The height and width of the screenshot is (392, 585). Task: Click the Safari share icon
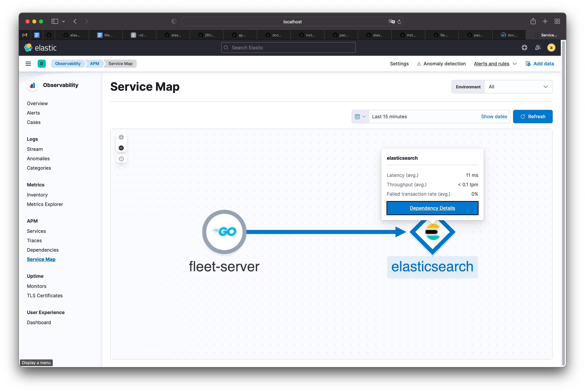533,21
